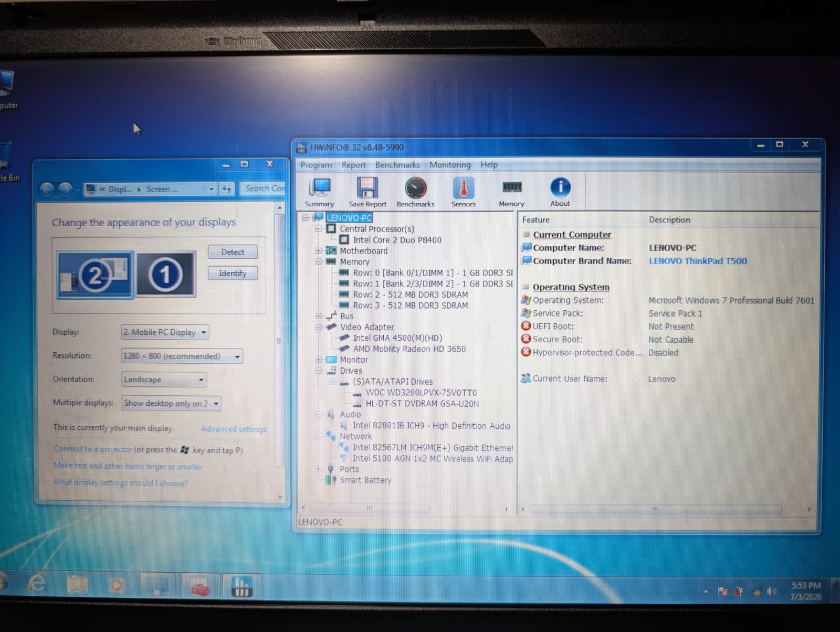Screen dimensions: 840x632
Task: Open the Sensors thermometer icon
Action: [x=463, y=193]
